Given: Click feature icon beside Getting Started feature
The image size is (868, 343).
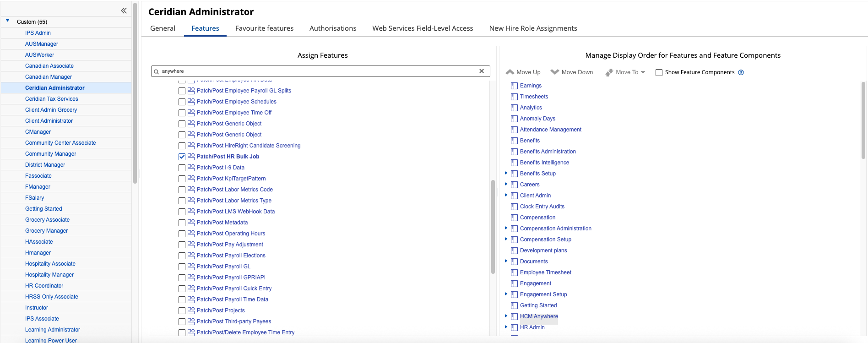Looking at the screenshot, I should pos(514,305).
